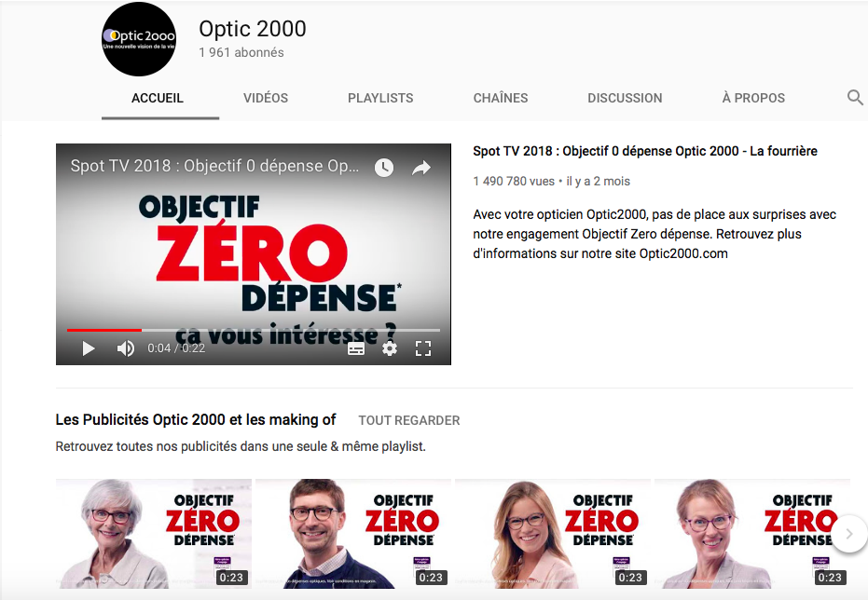
Task: Click the TOUT REGARDER button
Action: click(x=409, y=421)
